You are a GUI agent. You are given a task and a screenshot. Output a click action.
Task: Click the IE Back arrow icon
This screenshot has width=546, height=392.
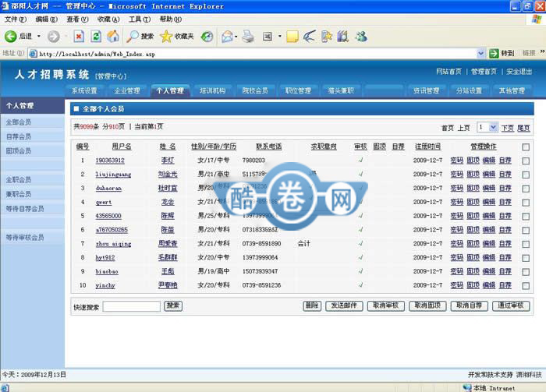click(x=10, y=36)
